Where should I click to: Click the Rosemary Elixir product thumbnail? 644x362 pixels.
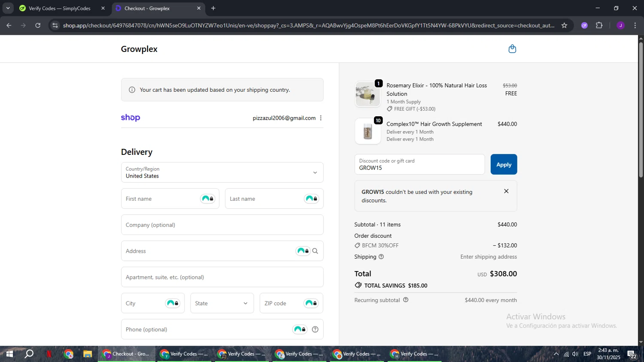point(368,94)
